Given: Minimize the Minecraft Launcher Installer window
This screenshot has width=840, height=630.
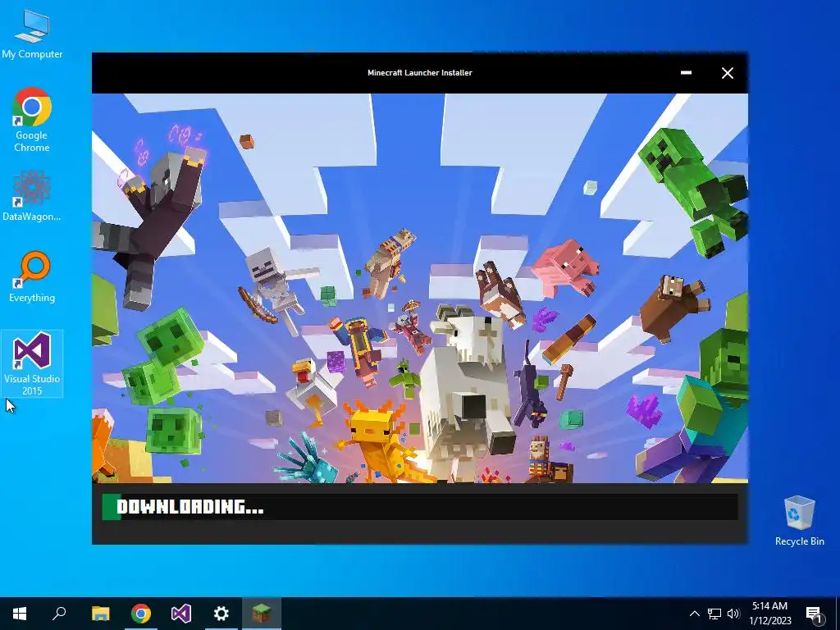Looking at the screenshot, I should [686, 73].
